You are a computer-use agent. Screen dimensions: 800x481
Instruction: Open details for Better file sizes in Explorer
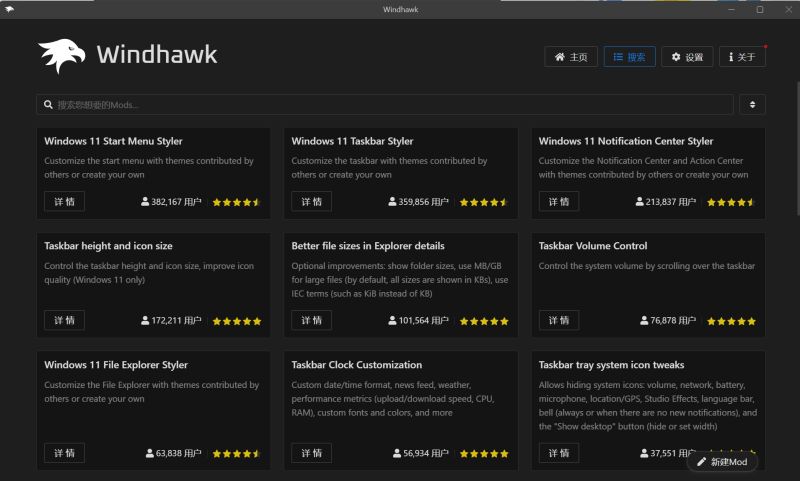click(x=311, y=320)
